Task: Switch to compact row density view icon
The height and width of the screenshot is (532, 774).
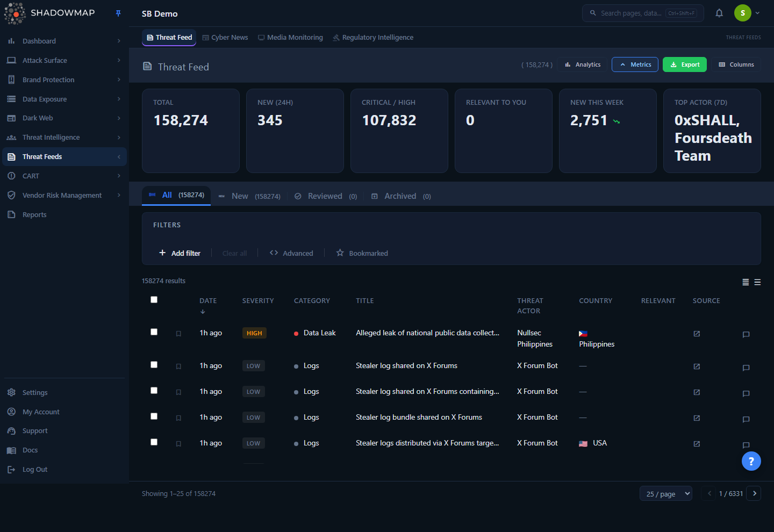Action: click(746, 282)
